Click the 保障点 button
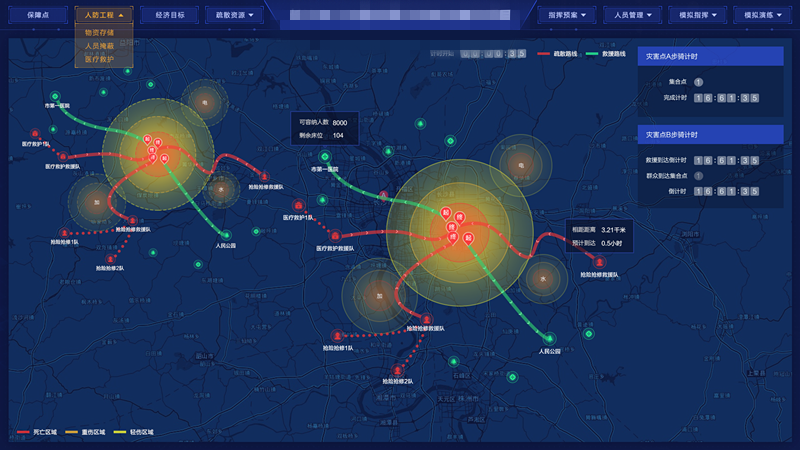 point(39,15)
